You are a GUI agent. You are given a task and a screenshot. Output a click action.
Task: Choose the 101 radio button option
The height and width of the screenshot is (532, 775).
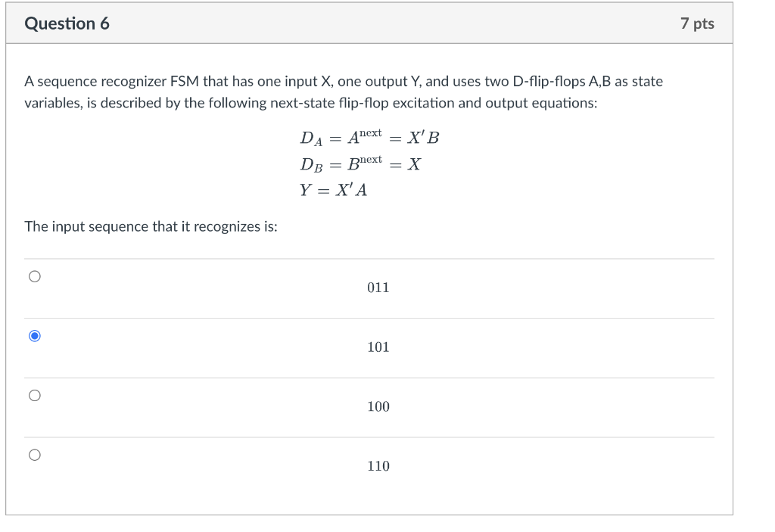coord(35,336)
